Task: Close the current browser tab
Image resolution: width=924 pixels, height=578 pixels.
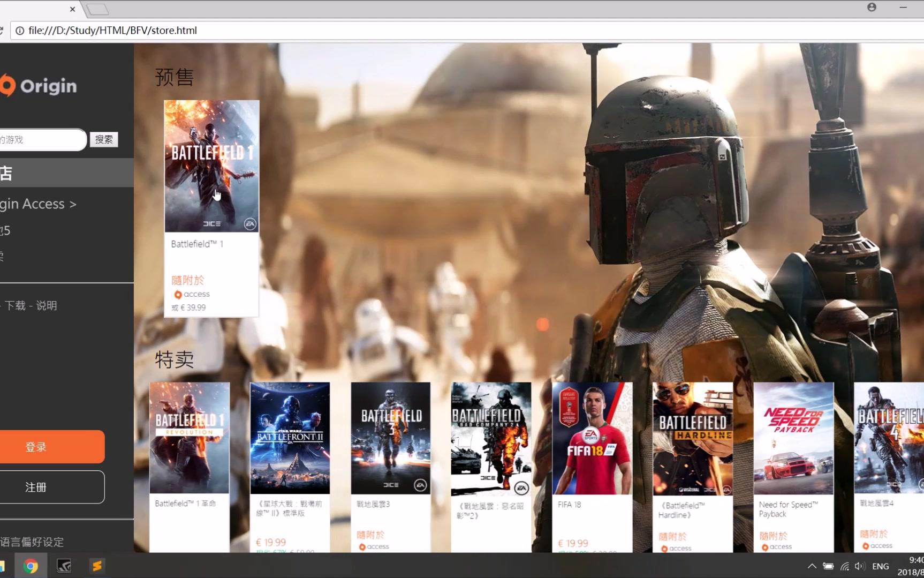Action: click(x=73, y=9)
